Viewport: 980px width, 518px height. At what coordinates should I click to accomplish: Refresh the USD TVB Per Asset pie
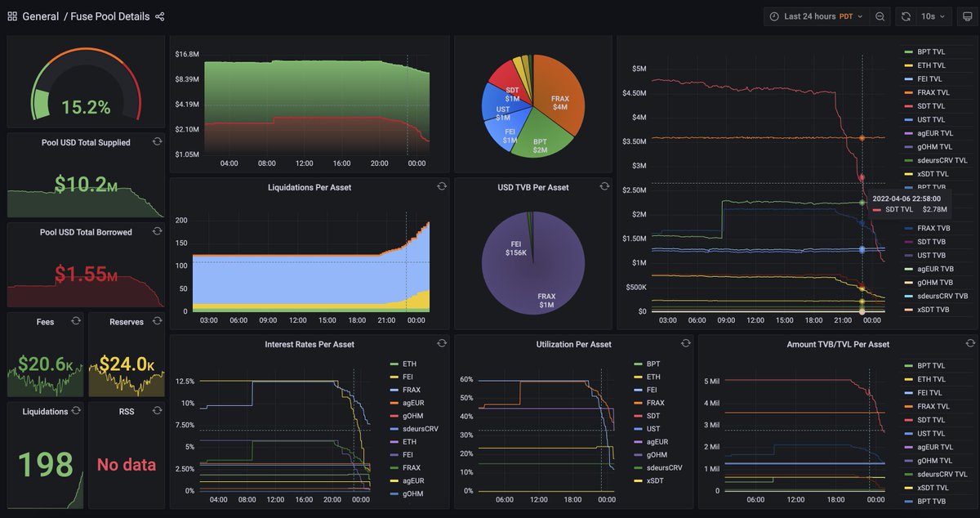[x=604, y=187]
